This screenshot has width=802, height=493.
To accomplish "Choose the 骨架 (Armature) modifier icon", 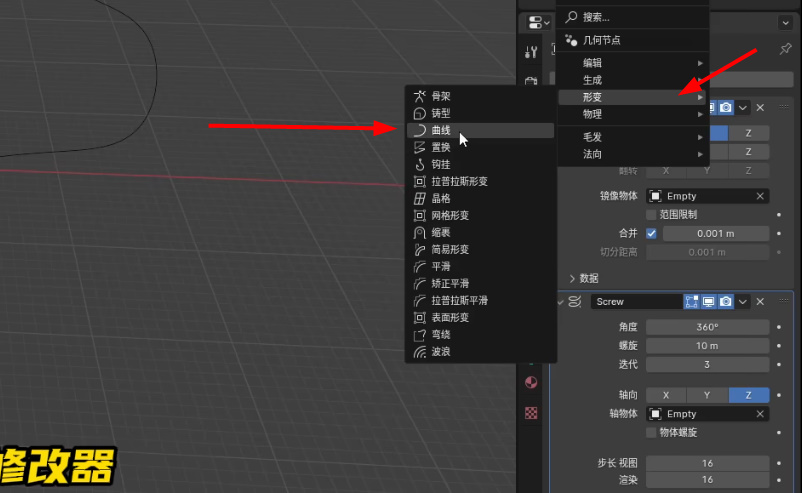I will pyautogui.click(x=420, y=96).
